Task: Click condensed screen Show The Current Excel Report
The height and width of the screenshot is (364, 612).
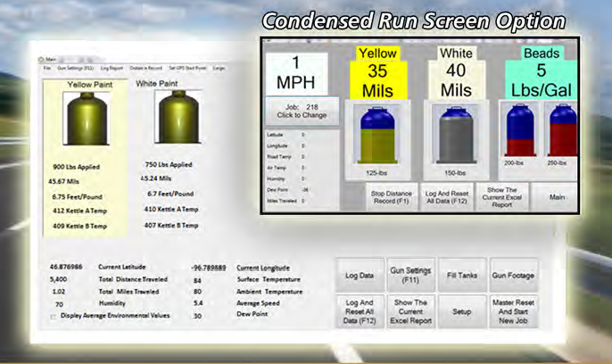Action: pos(502,197)
